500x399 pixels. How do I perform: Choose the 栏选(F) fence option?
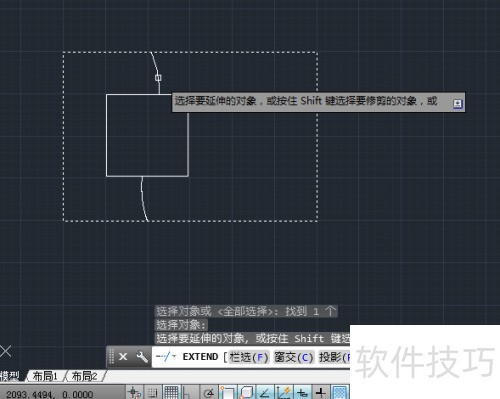pos(249,357)
